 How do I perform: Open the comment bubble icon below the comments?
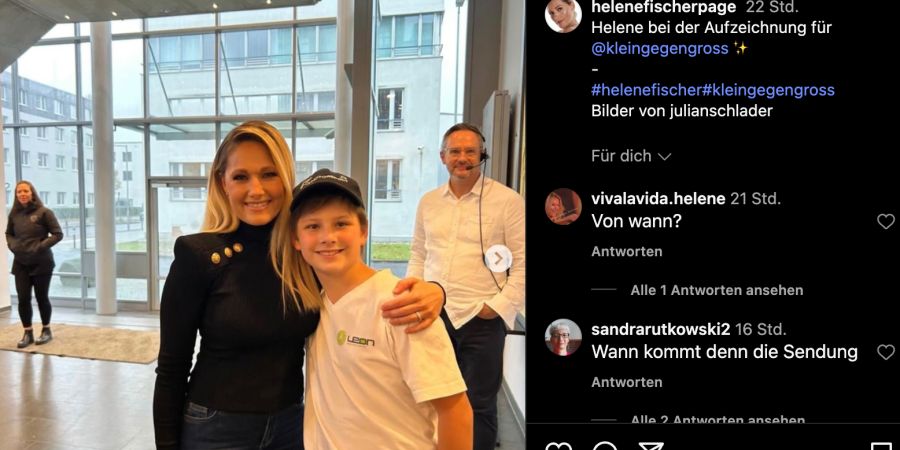tap(604, 447)
